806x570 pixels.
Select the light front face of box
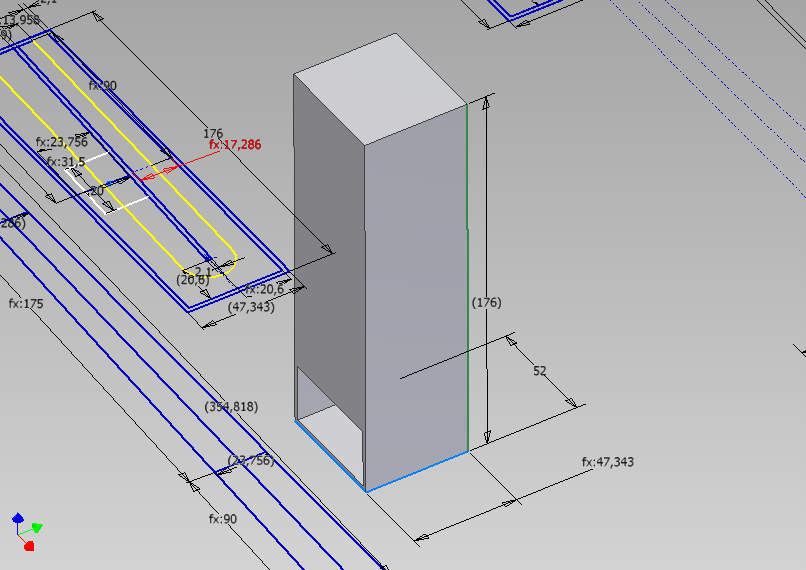pos(416,298)
